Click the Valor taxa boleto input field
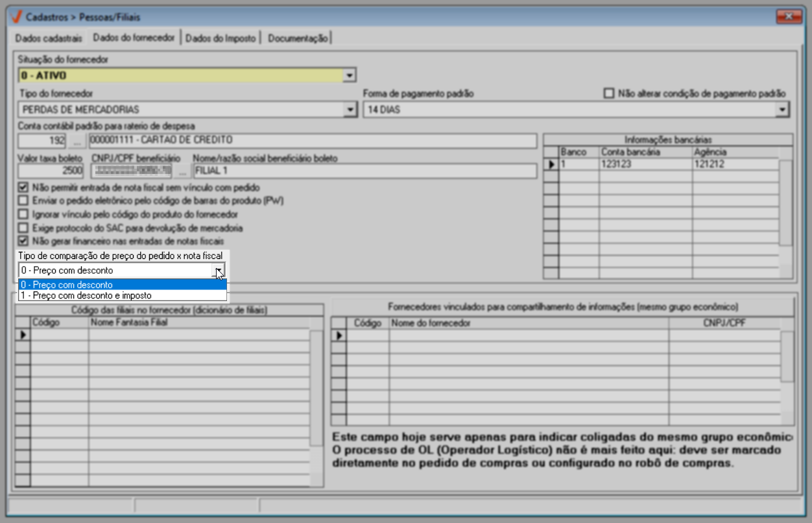 pos(51,171)
